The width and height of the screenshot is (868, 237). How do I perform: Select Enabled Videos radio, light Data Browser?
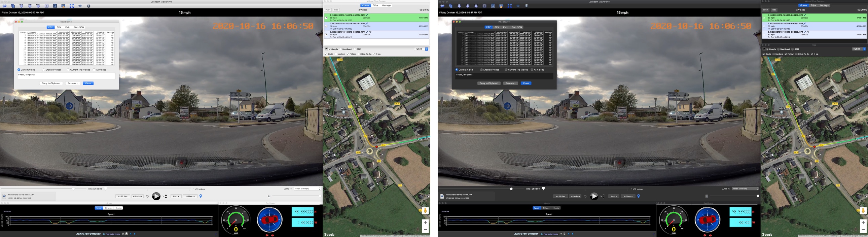click(43, 70)
